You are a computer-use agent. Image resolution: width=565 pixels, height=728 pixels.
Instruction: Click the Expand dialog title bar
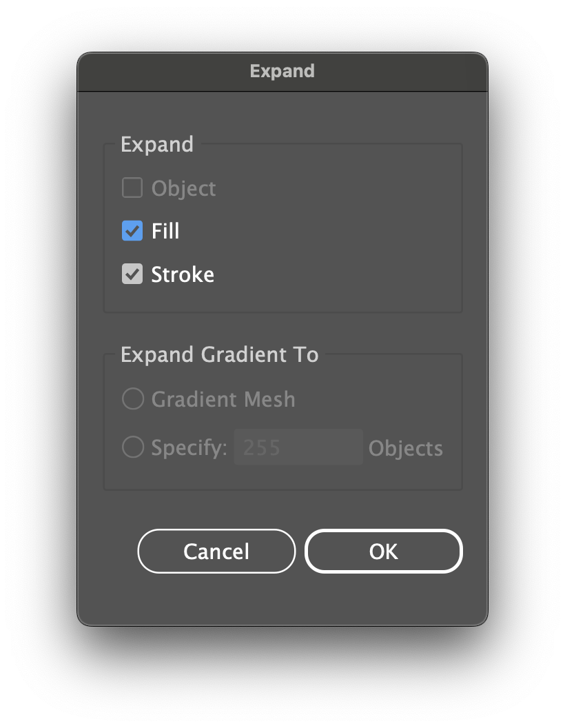pyautogui.click(x=282, y=72)
